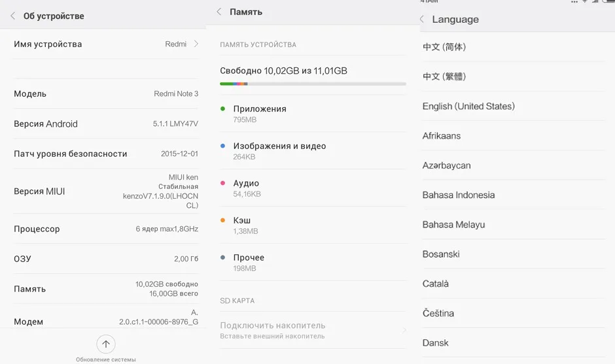Tap the Об устройстве header title

pos(54,16)
